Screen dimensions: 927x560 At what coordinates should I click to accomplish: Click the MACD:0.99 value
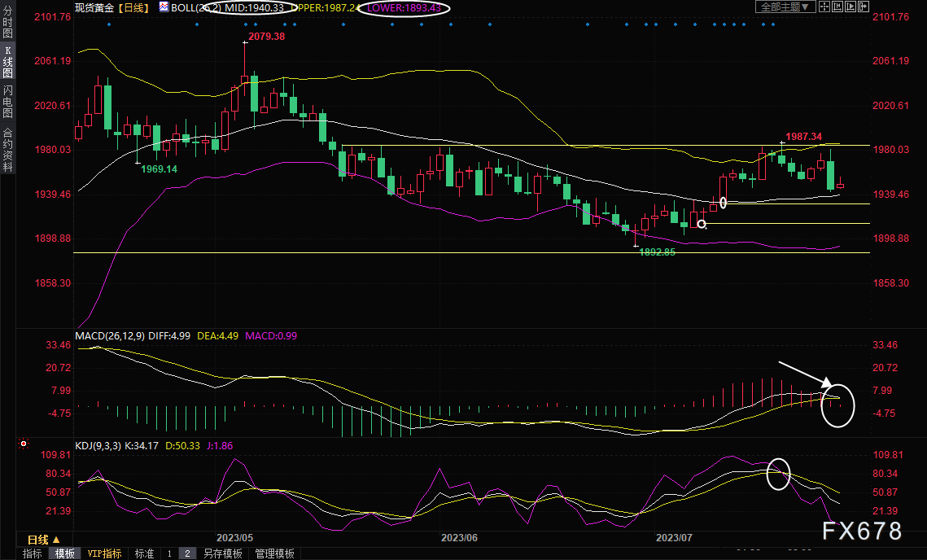271,336
